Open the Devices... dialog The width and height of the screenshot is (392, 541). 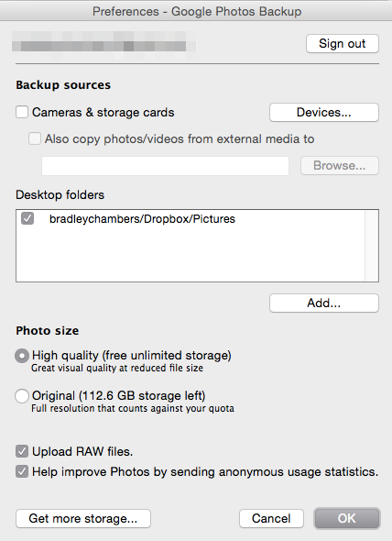pyautogui.click(x=324, y=112)
